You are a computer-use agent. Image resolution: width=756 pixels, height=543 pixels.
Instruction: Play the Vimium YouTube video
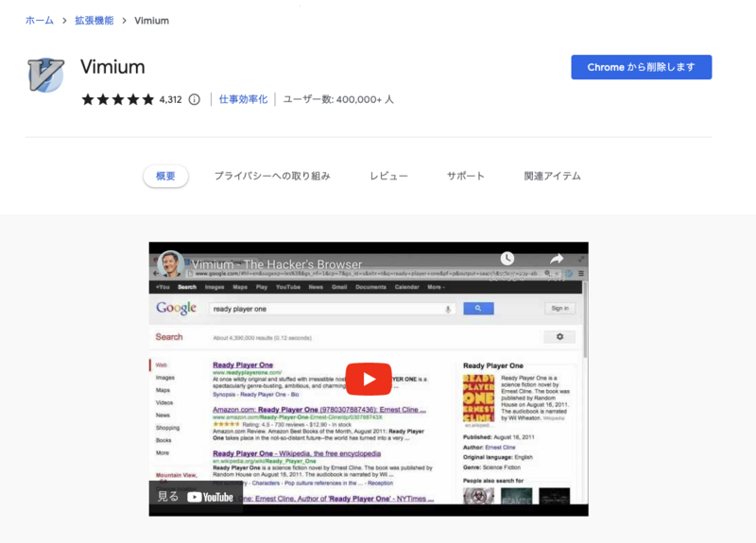click(x=369, y=380)
